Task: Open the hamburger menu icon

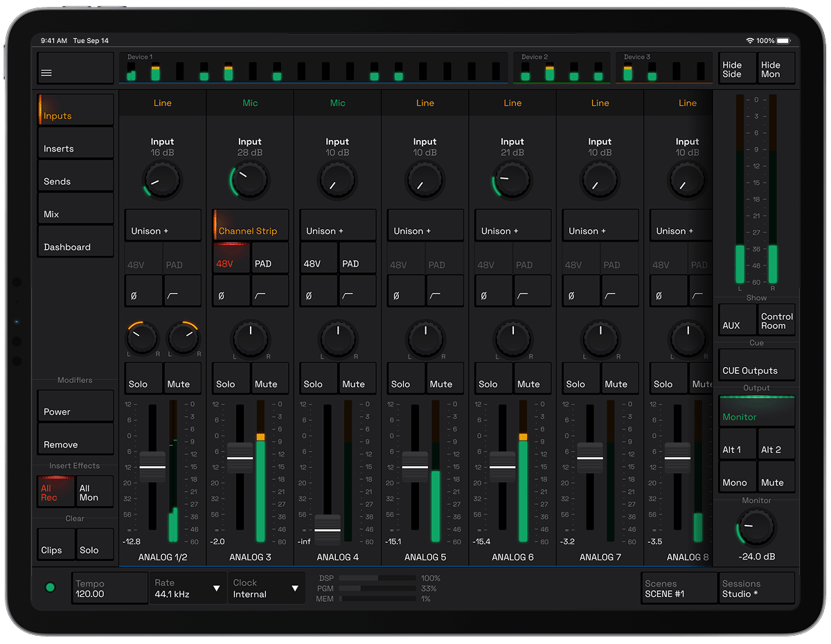Action: (47, 73)
